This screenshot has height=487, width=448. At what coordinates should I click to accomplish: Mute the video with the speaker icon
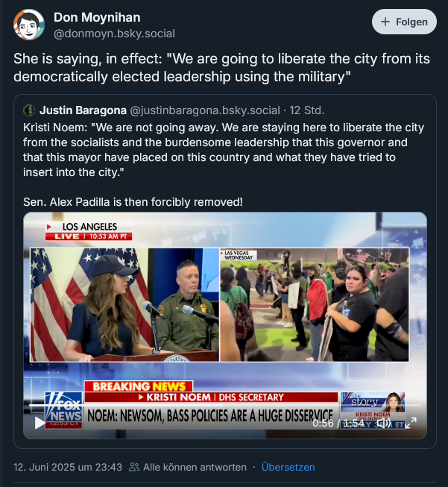click(x=384, y=423)
